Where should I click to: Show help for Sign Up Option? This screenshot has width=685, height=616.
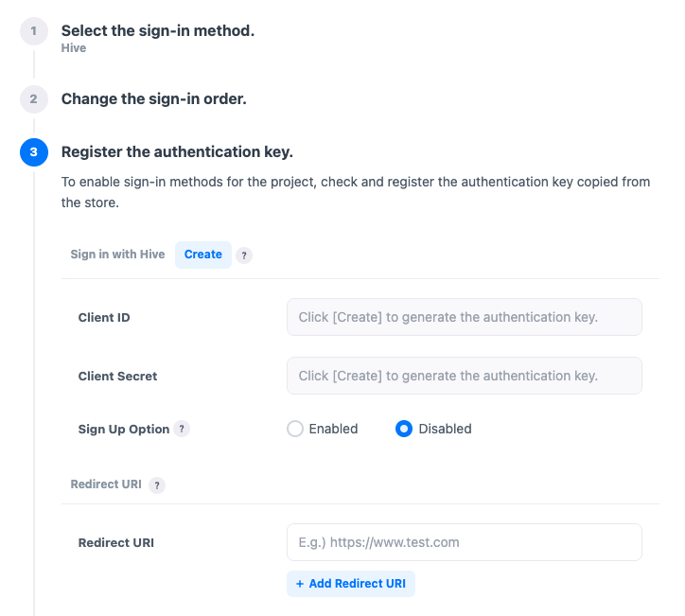[x=182, y=429]
